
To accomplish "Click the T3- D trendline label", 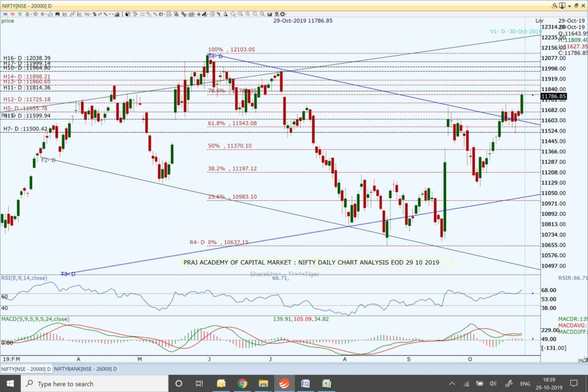I will point(68,274).
